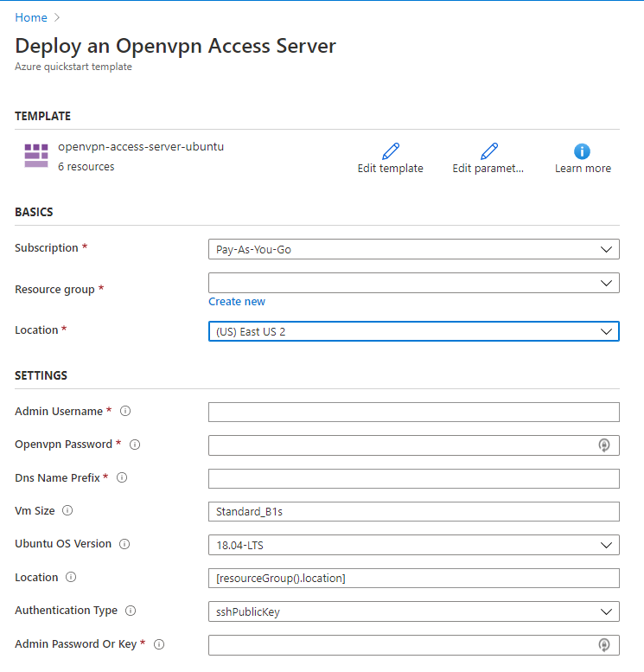Viewport: 644px width, 672px height.
Task: Click the Vm Size field with Standard_B1s
Action: click(413, 512)
